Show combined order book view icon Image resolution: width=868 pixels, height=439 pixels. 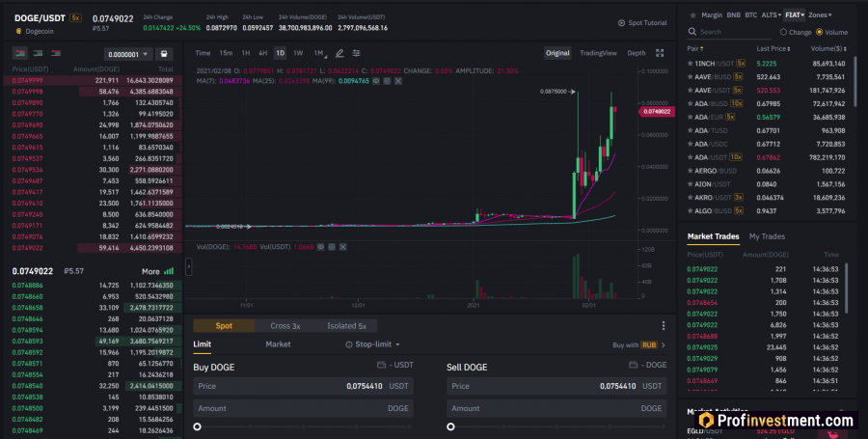coord(20,54)
